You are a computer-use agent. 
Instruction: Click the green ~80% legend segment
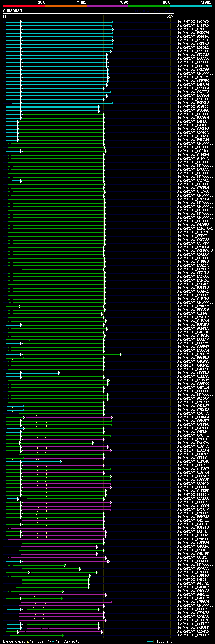[x=149, y=6]
